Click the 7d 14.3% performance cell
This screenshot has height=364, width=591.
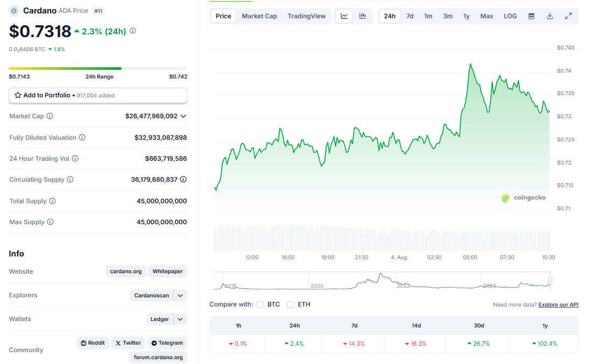[x=354, y=344]
